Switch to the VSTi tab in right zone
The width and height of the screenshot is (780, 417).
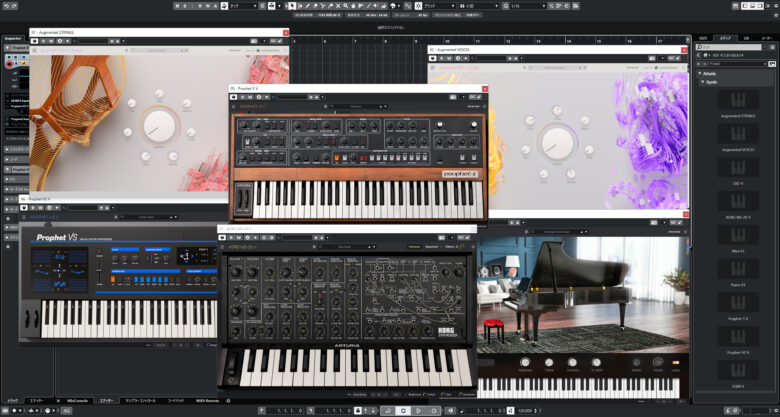tap(703, 38)
